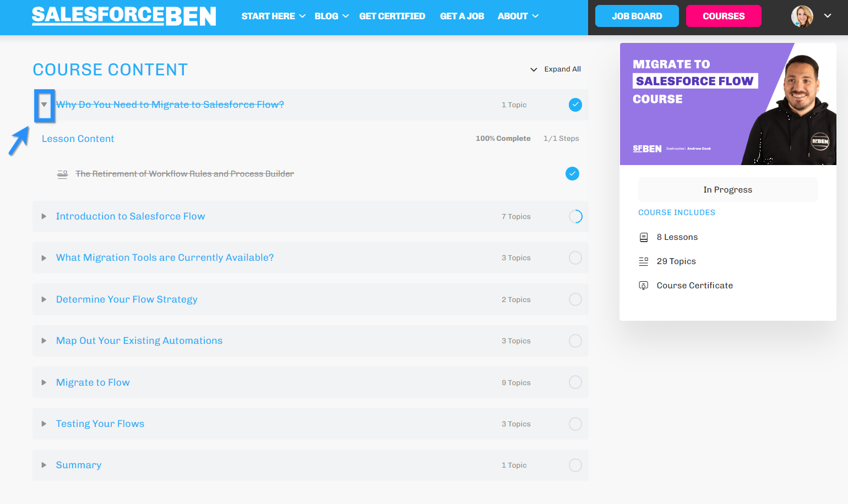Click Expand All lessons
The image size is (848, 504).
click(556, 69)
